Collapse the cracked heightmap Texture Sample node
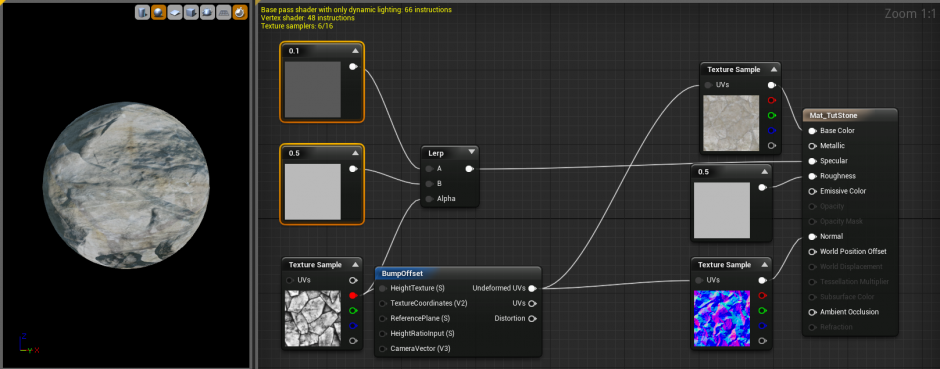 pyautogui.click(x=354, y=265)
